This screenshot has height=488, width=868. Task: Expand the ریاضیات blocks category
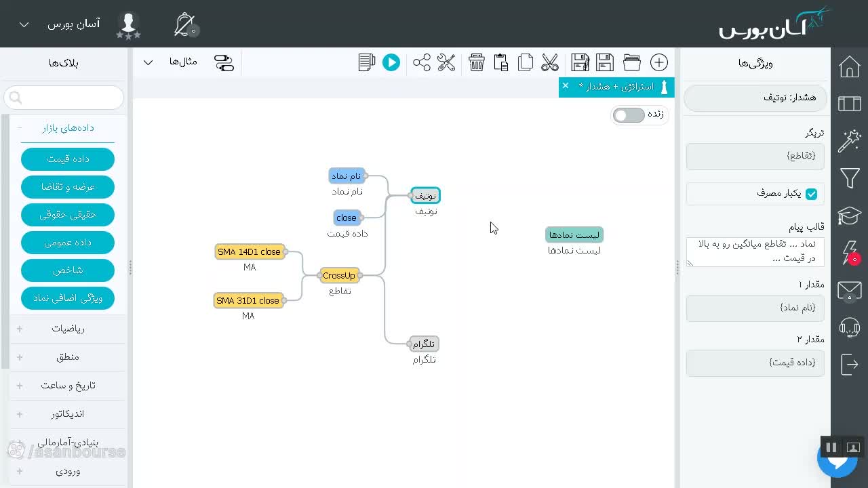click(x=68, y=329)
